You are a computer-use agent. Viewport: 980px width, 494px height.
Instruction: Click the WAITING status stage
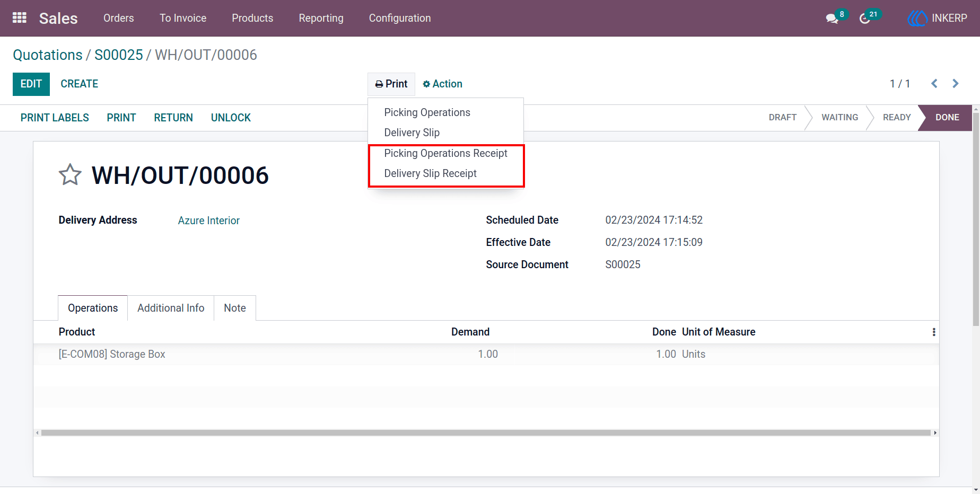[x=840, y=118]
